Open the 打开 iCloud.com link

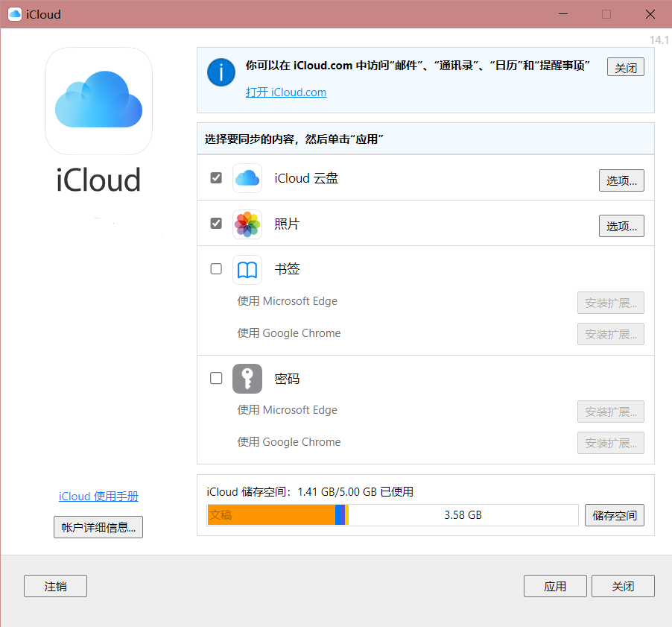pyautogui.click(x=286, y=92)
